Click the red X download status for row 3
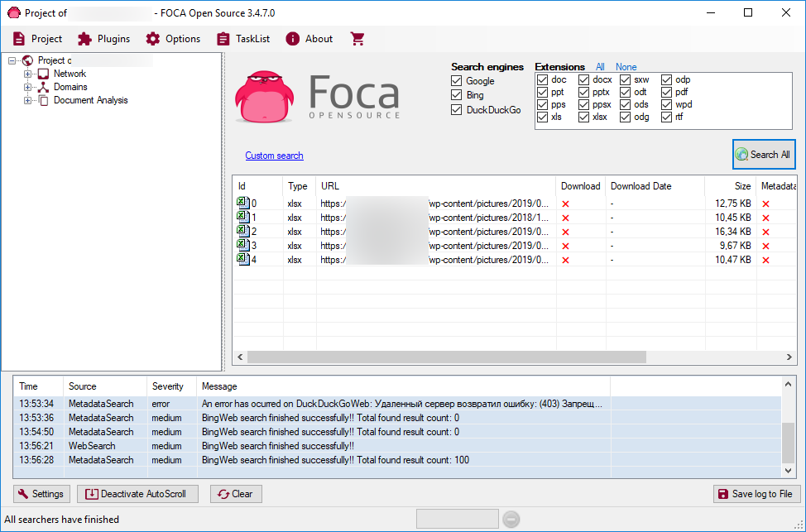This screenshot has height=532, width=806. pos(565,247)
